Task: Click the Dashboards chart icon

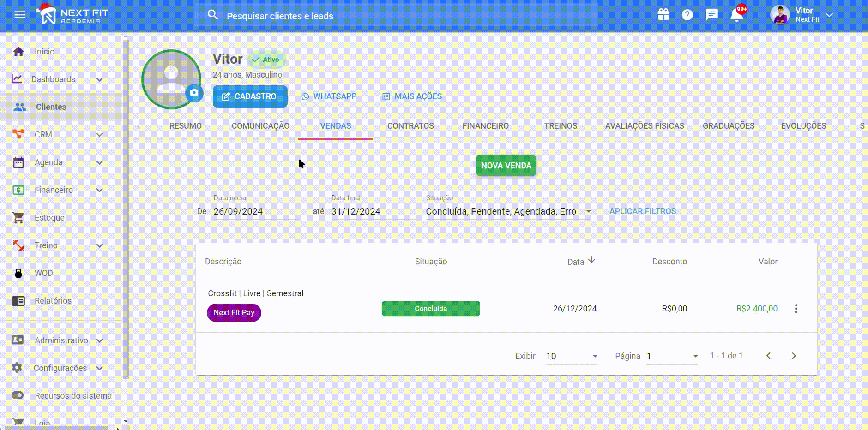Action: pyautogui.click(x=17, y=79)
